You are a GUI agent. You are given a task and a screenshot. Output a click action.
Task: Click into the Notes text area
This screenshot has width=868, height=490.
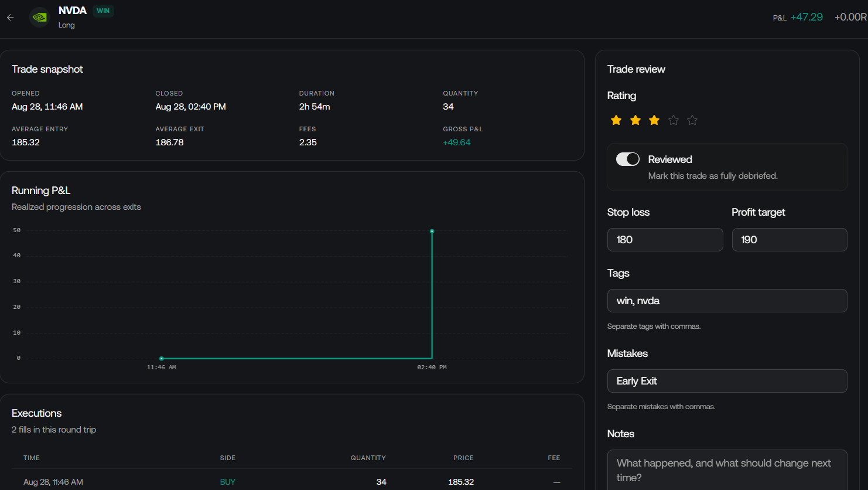727,469
